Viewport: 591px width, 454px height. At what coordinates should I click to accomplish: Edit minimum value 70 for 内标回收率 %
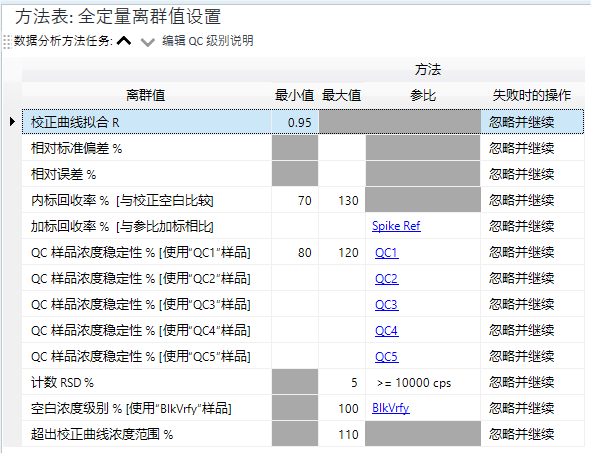tap(295, 200)
